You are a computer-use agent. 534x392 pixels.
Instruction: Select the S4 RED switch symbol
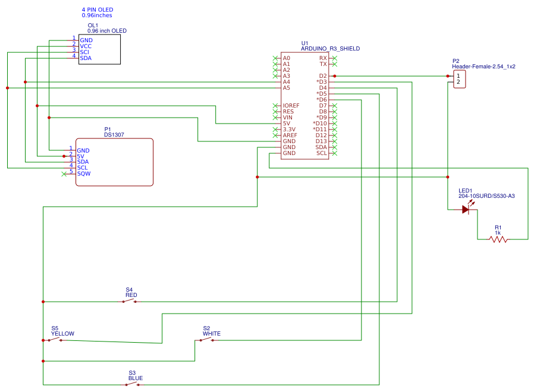[x=130, y=301]
